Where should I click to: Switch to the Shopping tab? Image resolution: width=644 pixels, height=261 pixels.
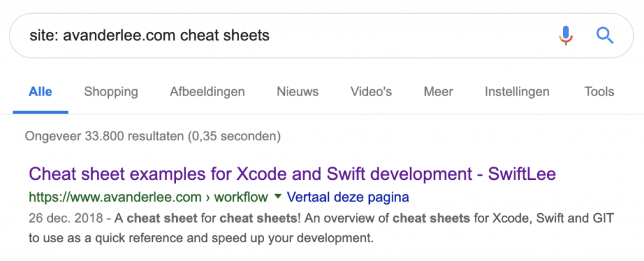pyautogui.click(x=111, y=92)
